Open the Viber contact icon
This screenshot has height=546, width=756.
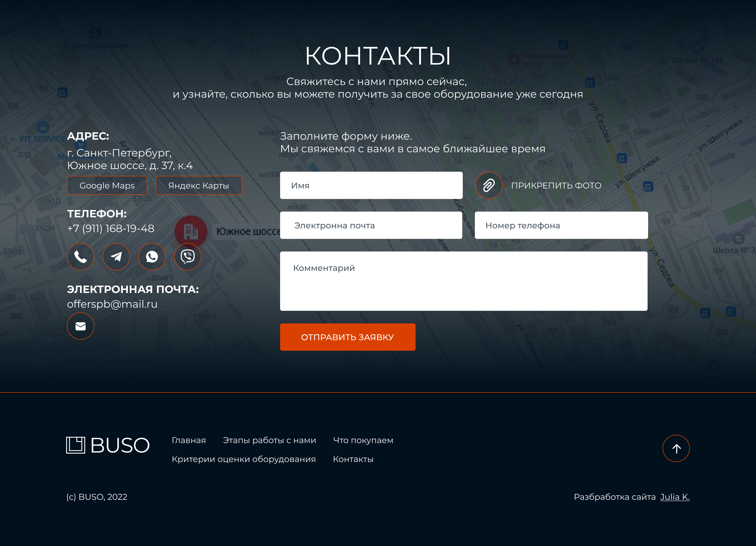click(187, 257)
